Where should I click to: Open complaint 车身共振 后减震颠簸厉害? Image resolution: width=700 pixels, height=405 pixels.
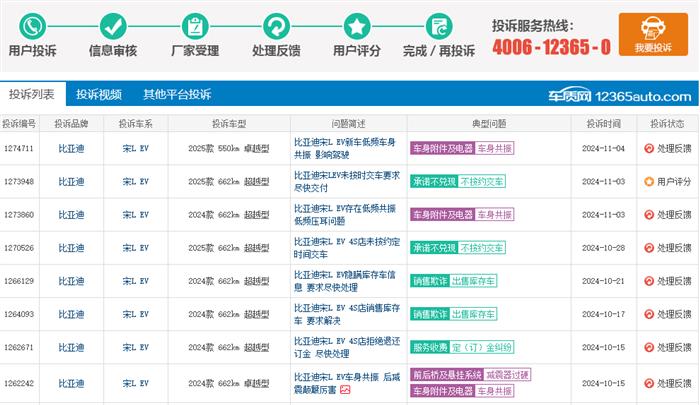pos(346,383)
